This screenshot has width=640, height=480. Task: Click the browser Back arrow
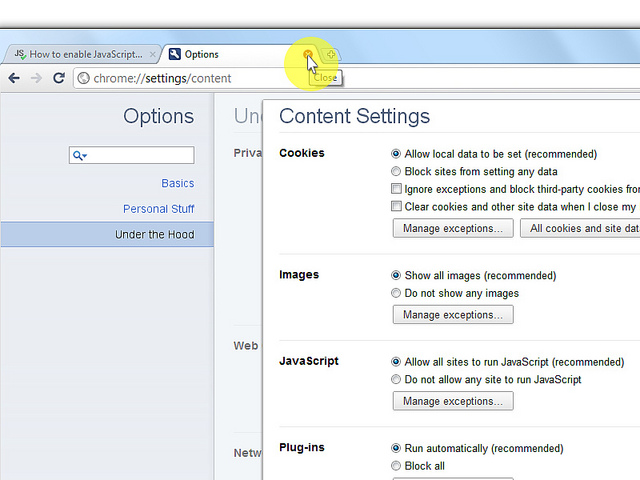point(14,78)
